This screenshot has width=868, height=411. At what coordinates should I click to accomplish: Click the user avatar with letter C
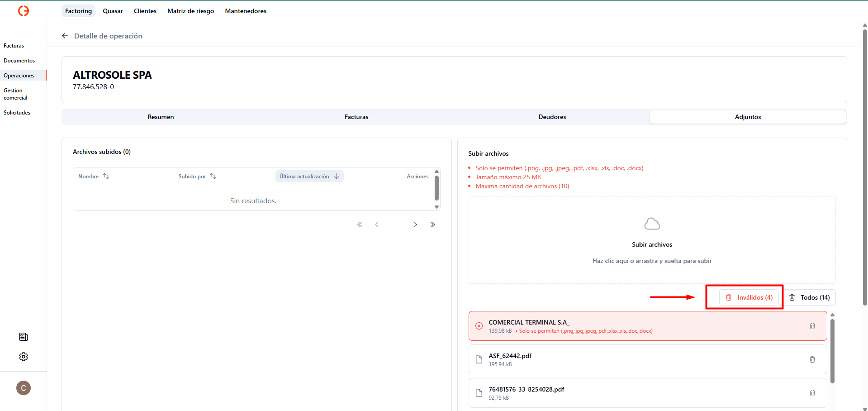(24, 388)
